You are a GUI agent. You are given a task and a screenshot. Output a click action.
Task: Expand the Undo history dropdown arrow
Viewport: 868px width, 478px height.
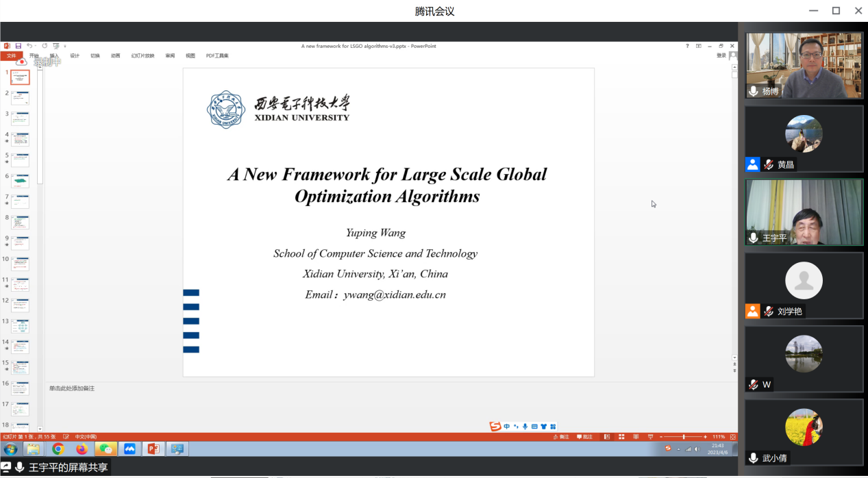tap(35, 46)
